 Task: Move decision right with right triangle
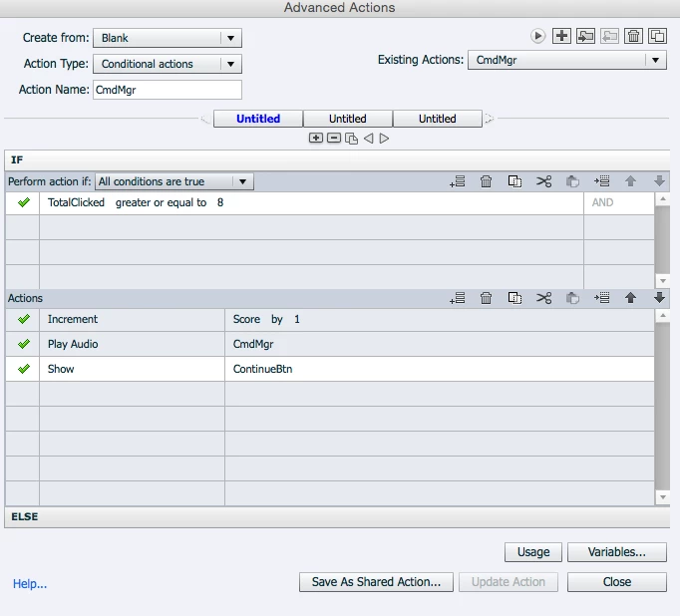pyautogui.click(x=384, y=139)
